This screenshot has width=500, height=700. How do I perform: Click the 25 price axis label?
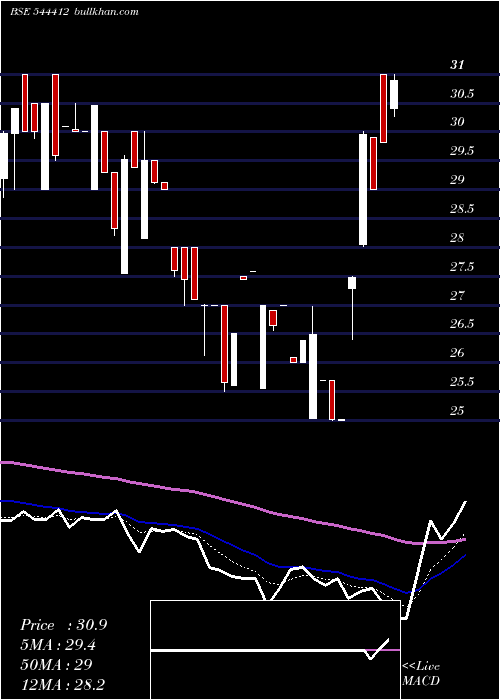coord(457,411)
